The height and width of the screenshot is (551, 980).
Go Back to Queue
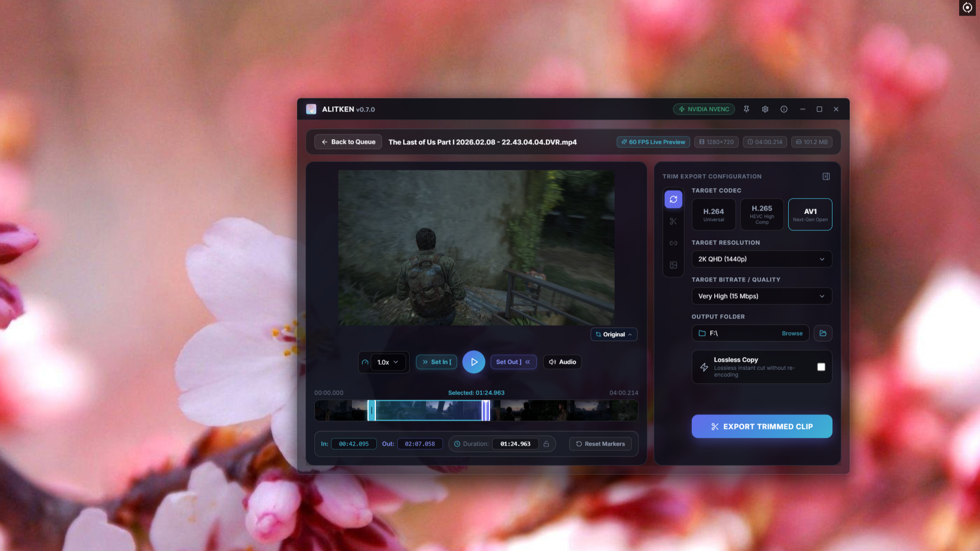[348, 142]
